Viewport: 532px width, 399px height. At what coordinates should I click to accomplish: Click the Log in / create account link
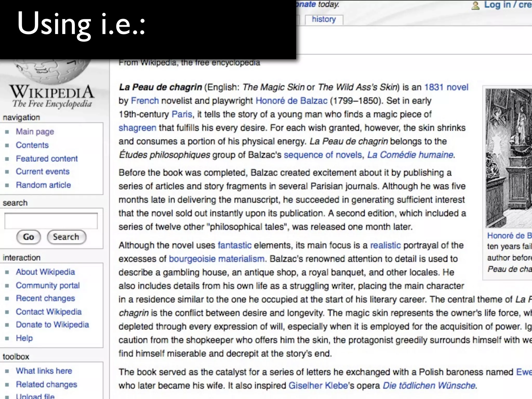tap(508, 5)
